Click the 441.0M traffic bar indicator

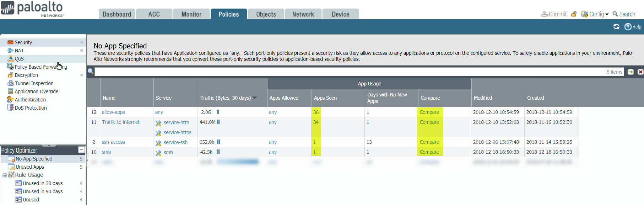(x=218, y=122)
